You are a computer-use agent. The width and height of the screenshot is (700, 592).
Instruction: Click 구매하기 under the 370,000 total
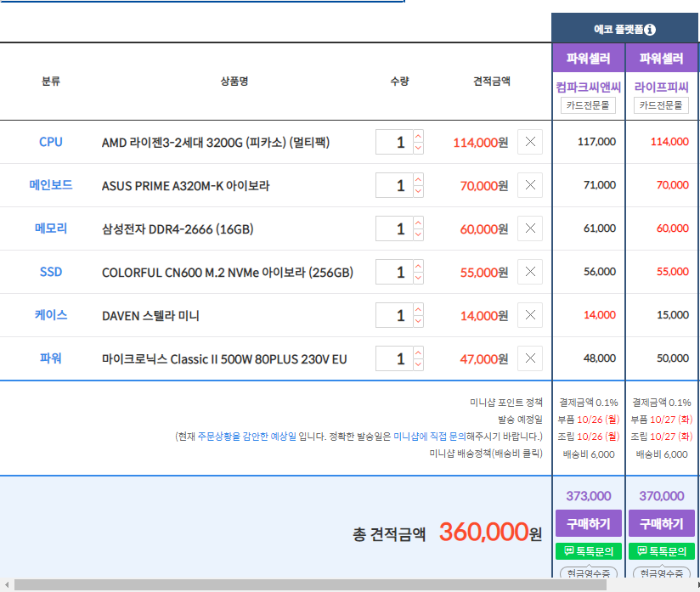coord(661,523)
